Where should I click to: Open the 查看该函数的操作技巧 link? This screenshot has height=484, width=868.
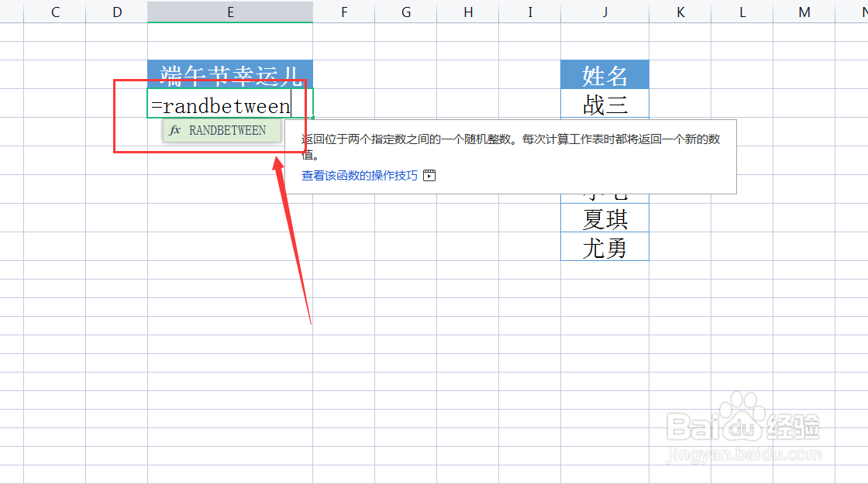coord(357,175)
